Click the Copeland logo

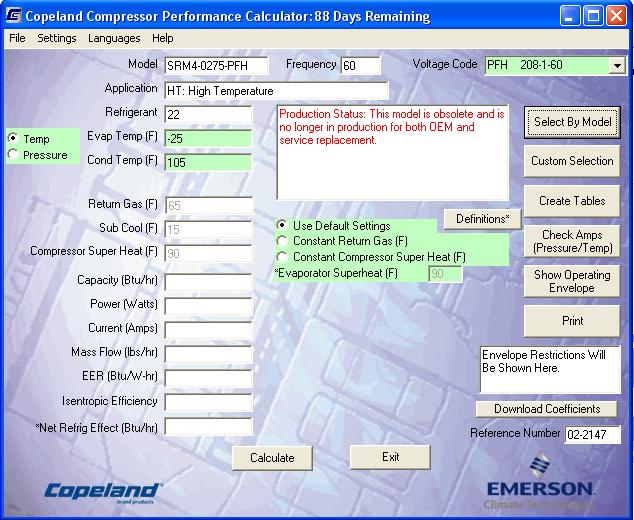coord(103,493)
